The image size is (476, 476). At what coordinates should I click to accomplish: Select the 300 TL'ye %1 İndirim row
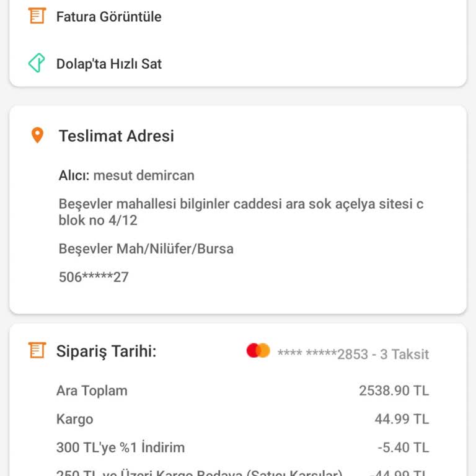120,447
